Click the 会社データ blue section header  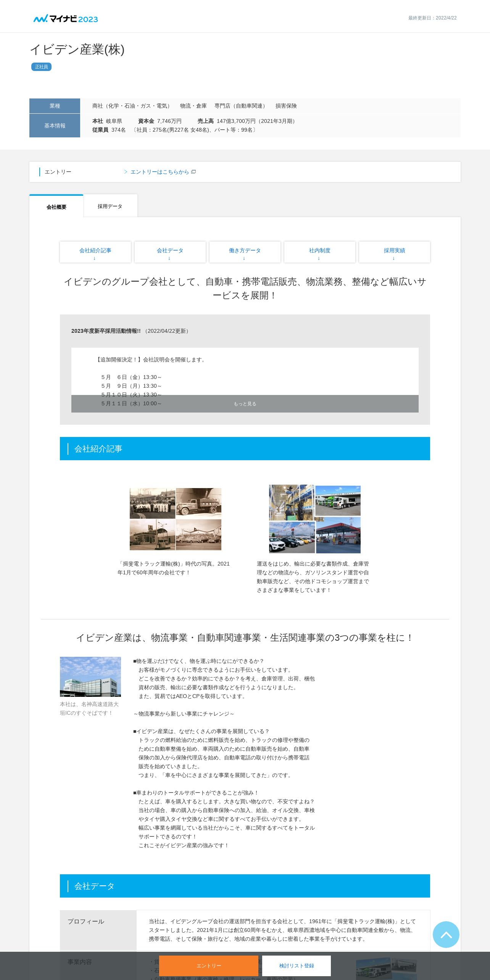click(245, 886)
